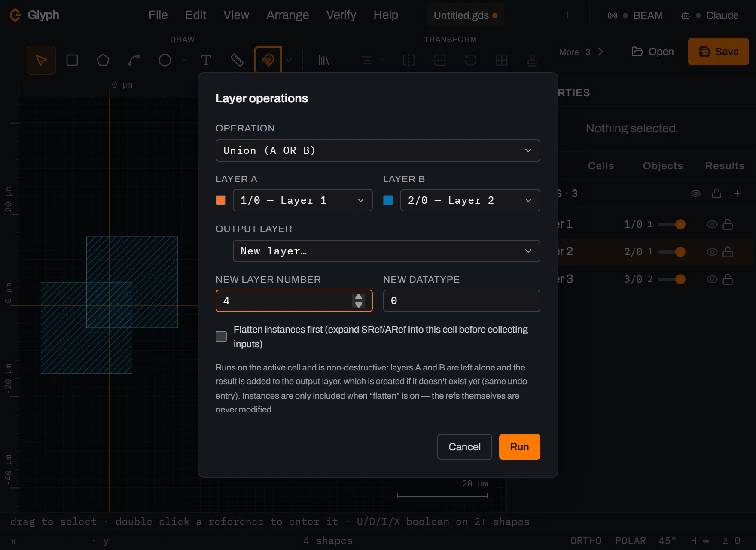Open the View menu
Viewport: 756px width, 550px height.
click(236, 15)
